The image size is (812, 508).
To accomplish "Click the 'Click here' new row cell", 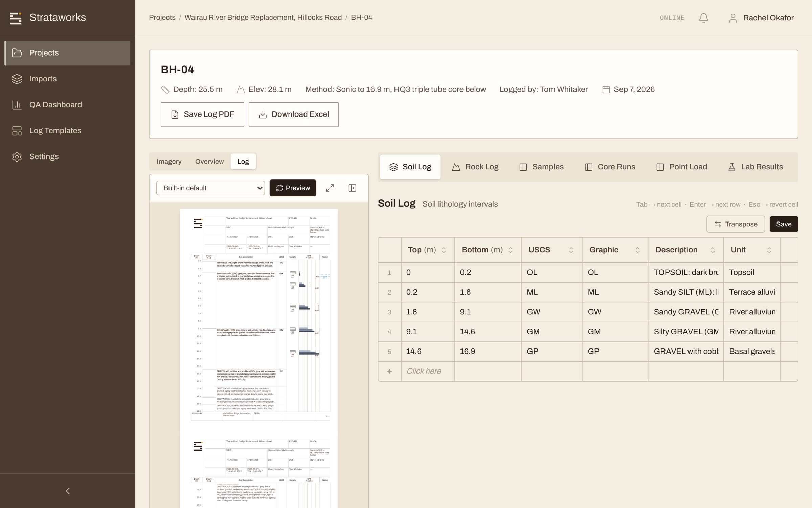I will [x=428, y=371].
